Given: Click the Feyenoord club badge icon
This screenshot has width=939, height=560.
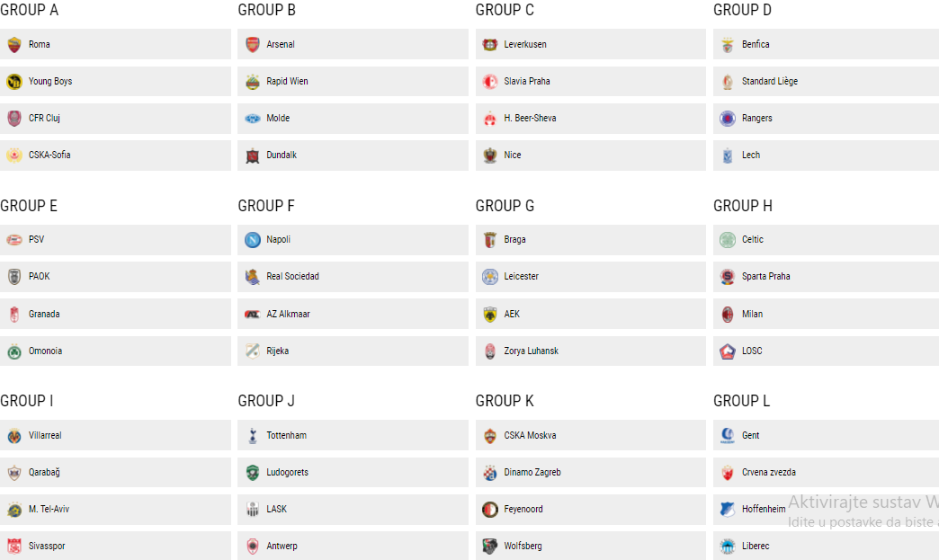Looking at the screenshot, I should coord(489,510).
